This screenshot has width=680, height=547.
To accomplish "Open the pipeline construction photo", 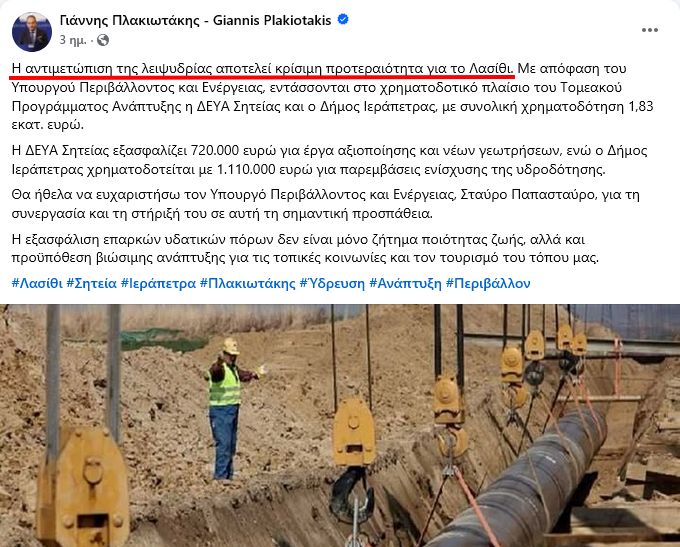I will (340, 426).
